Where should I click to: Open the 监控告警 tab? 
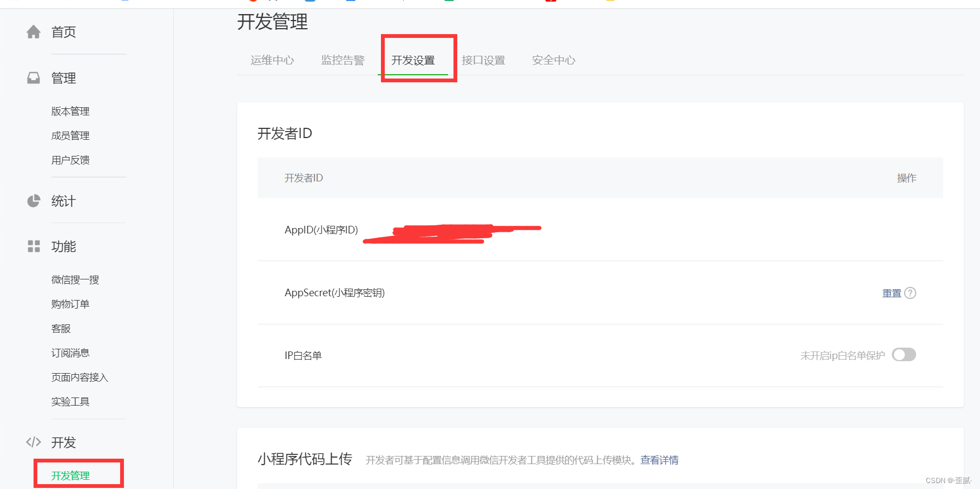[343, 60]
